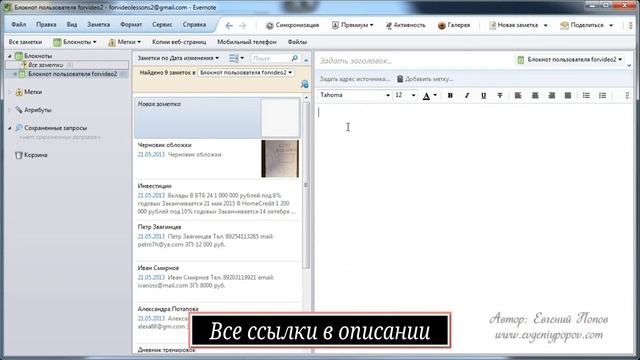Change note's notebook Блокнот пользователя forvideo2
This screenshot has height=360, width=640.
570,60
